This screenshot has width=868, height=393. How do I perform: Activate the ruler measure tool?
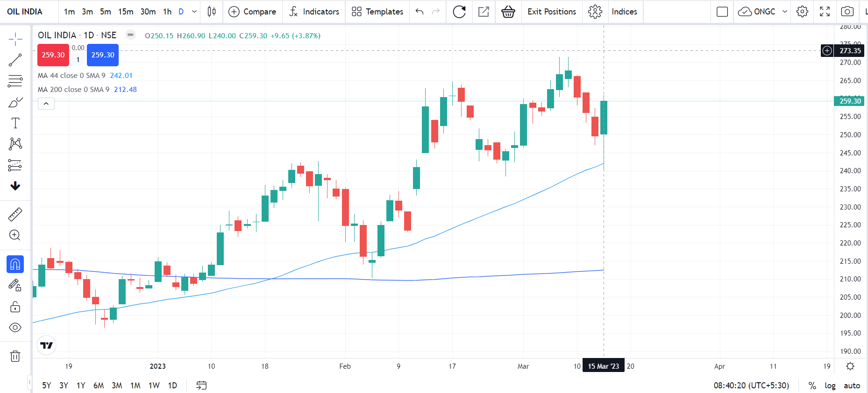(15, 214)
